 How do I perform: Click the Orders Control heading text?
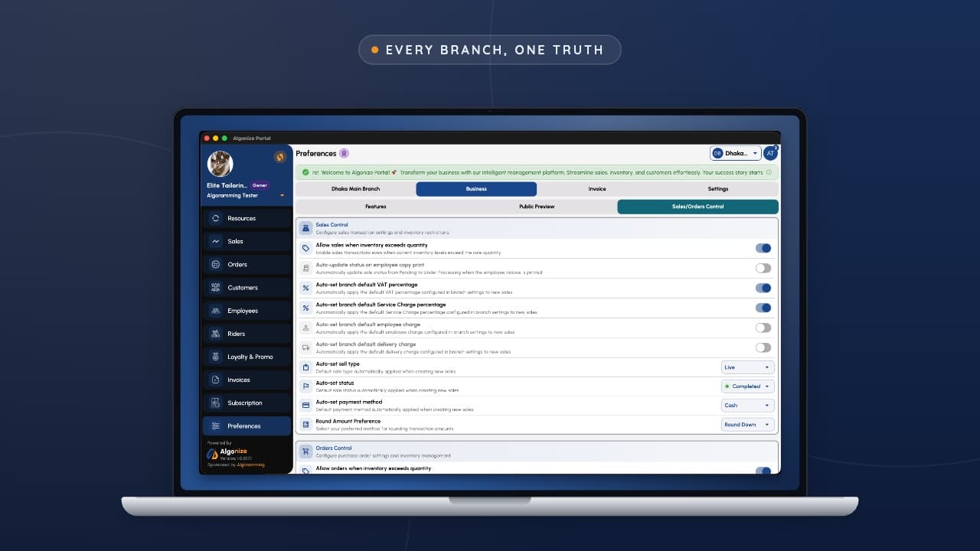click(x=334, y=448)
